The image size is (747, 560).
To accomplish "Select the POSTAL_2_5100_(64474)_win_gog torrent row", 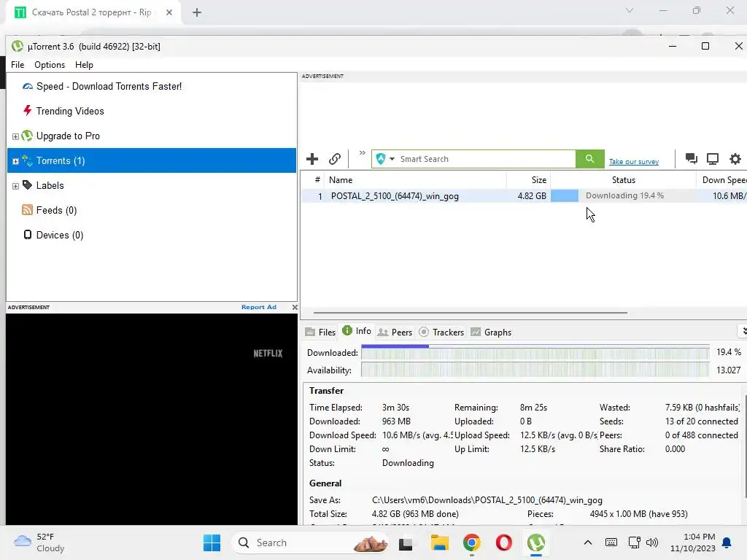I will (524, 195).
